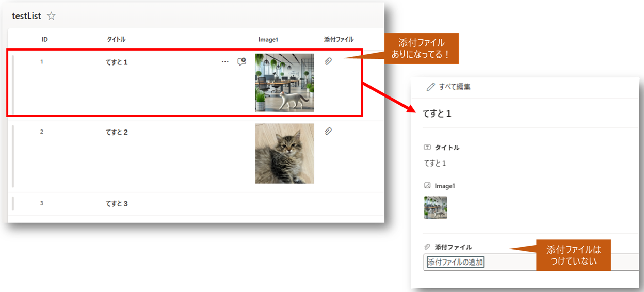Screen dimensions: 644x292
Task: Click the paperclip attachment icon in row 2
Action: pyautogui.click(x=328, y=132)
